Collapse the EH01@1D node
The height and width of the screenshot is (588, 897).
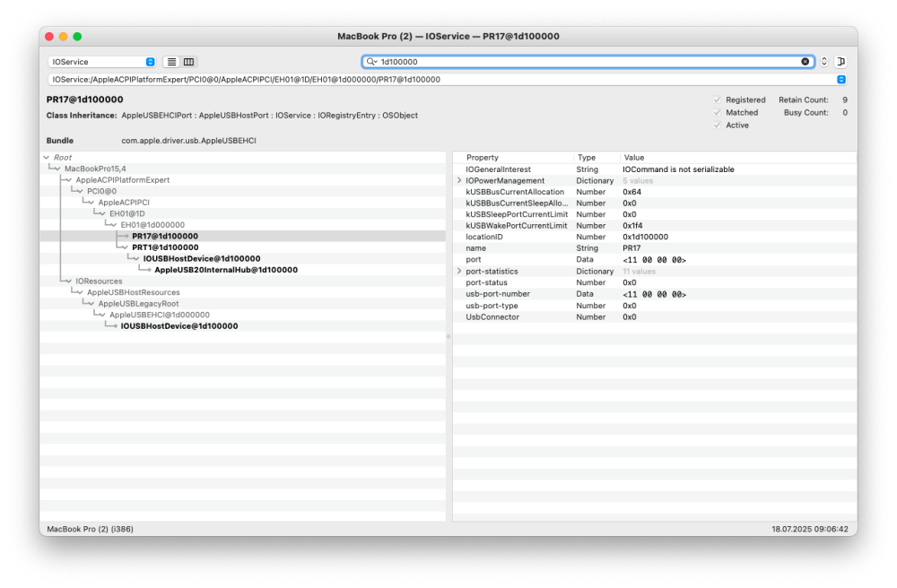tap(102, 213)
